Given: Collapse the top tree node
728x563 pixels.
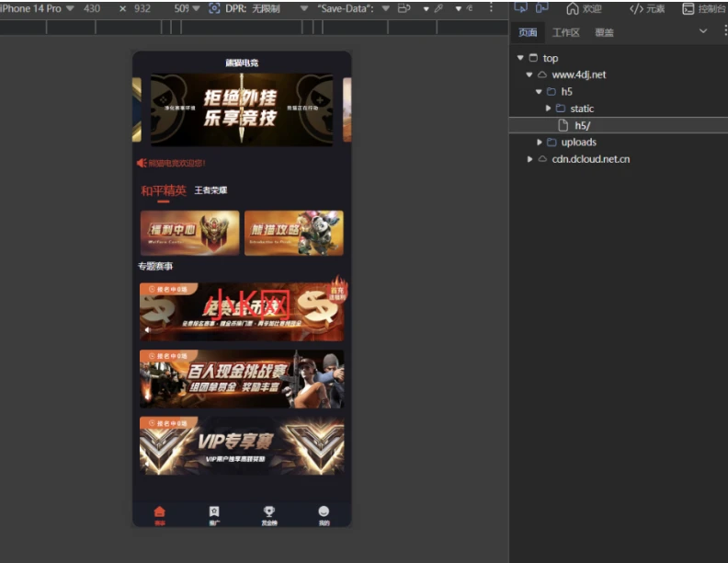Looking at the screenshot, I should [520, 58].
